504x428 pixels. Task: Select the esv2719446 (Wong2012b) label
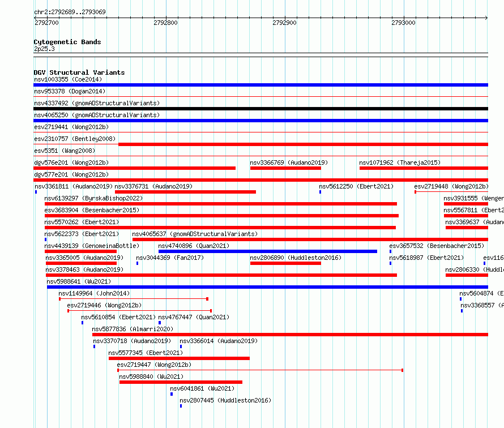coord(104,305)
